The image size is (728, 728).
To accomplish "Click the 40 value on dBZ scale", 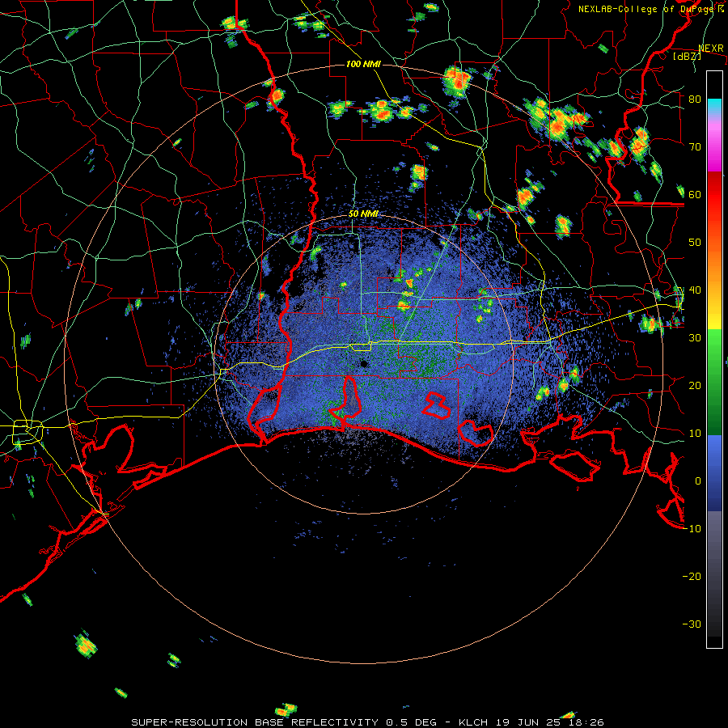I will tap(695, 290).
